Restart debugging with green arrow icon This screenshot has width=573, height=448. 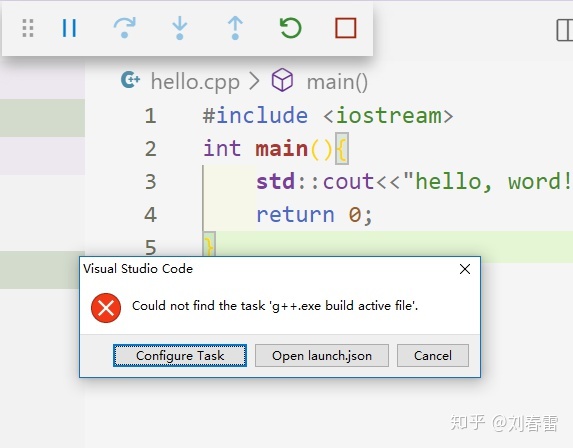[x=291, y=28]
